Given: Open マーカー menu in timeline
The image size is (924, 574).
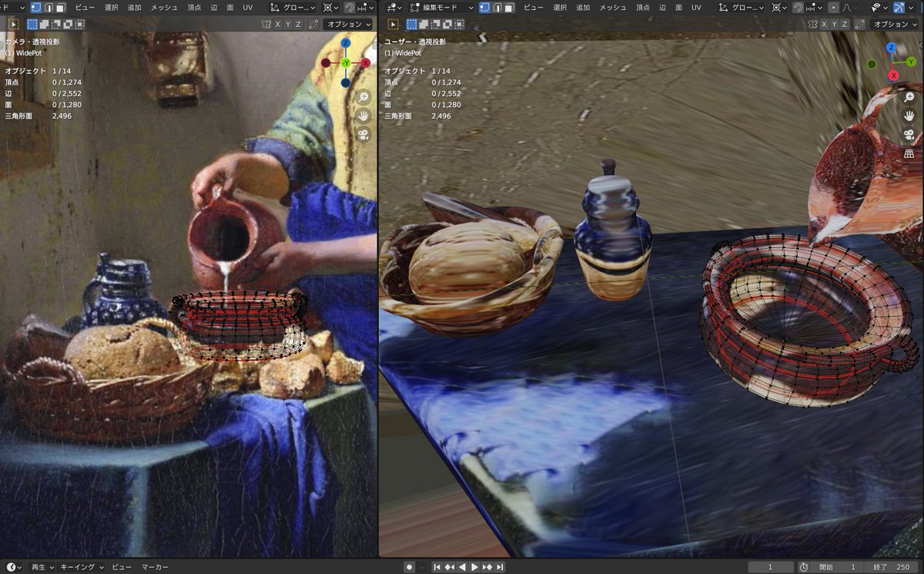Looking at the screenshot, I should (155, 567).
